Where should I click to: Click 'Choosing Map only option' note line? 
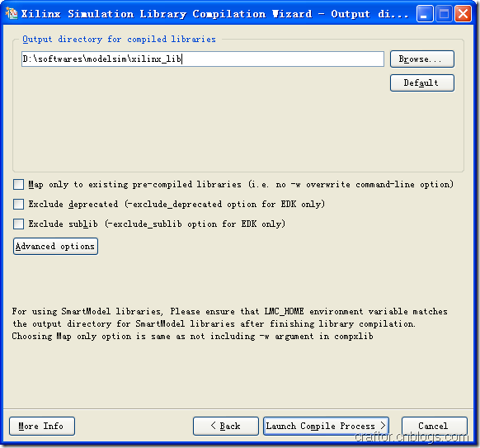pyautogui.click(x=192, y=337)
